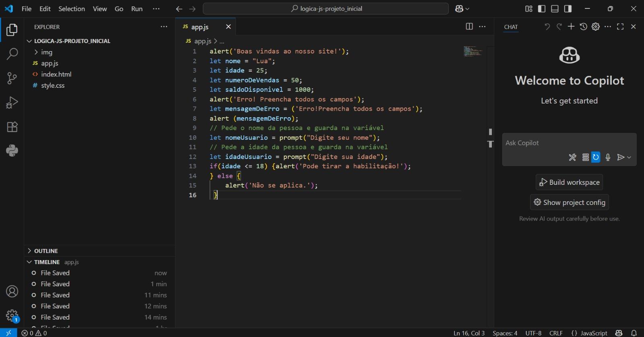
Task: Open the Edit menu
Action: pyautogui.click(x=45, y=9)
